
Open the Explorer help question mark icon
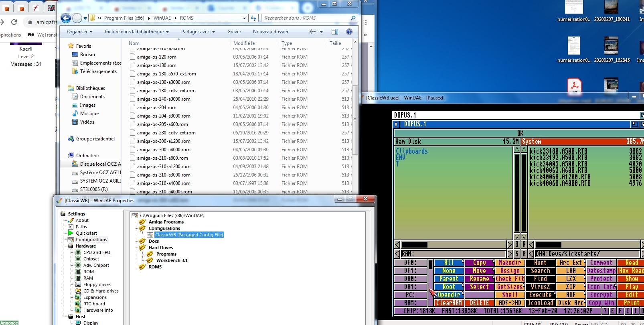coord(349,32)
